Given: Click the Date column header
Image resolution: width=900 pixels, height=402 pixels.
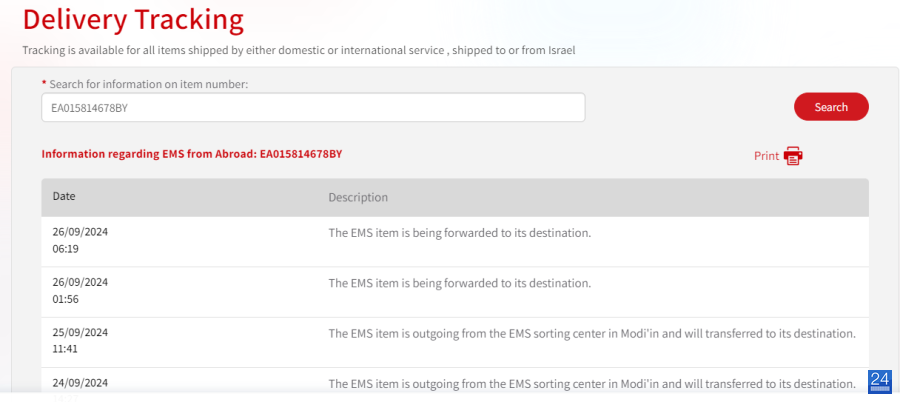Looking at the screenshot, I should (64, 196).
